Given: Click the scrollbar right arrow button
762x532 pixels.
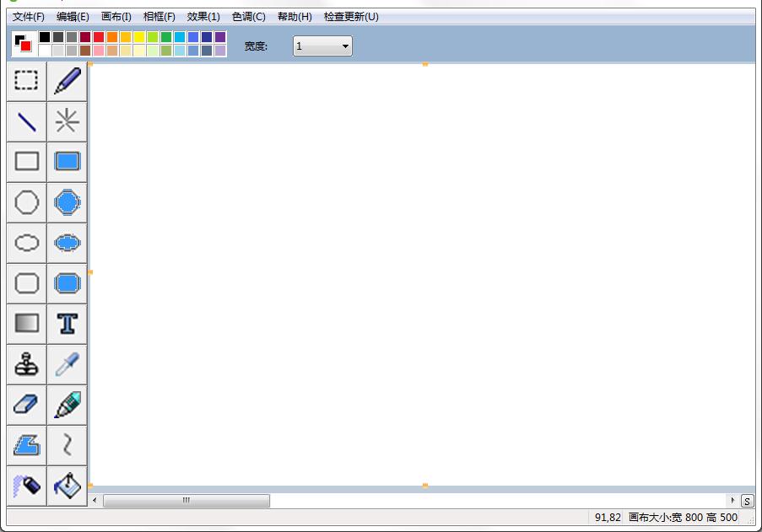Looking at the screenshot, I should [x=732, y=501].
